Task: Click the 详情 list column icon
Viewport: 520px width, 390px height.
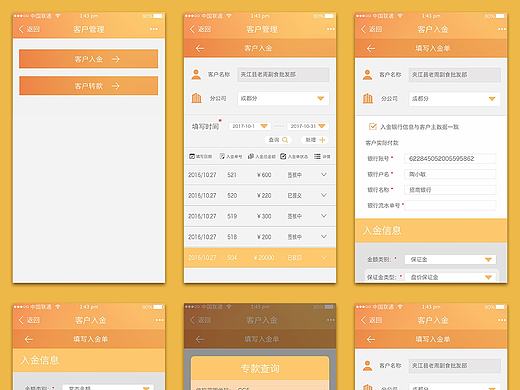Action: 317,156
